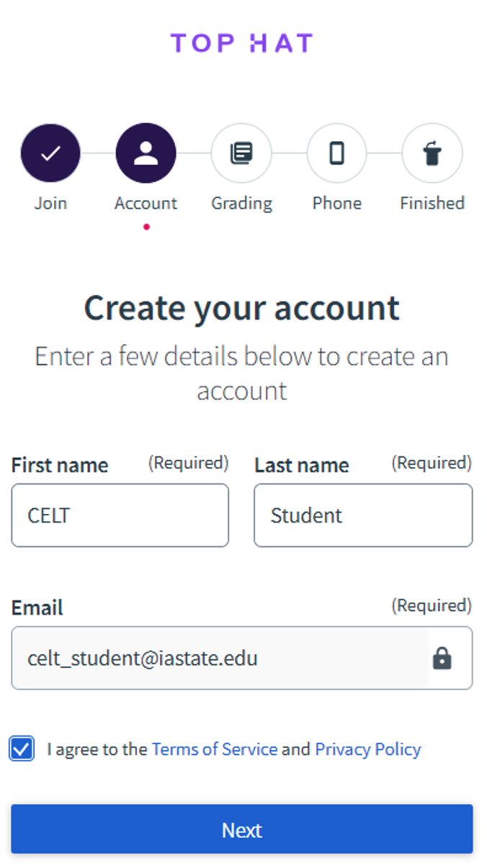The image size is (487, 868).
Task: Click the pink progress dot under Account
Action: point(146,227)
